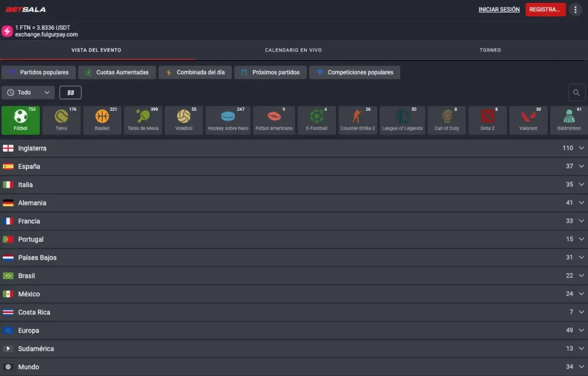
Task: Open the Cuotas Aumentadas filter
Action: coord(117,72)
